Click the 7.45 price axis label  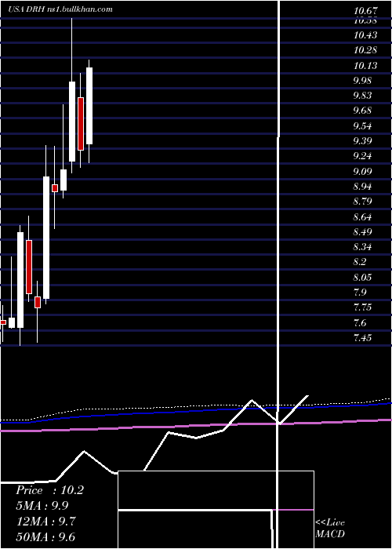[x=362, y=338]
